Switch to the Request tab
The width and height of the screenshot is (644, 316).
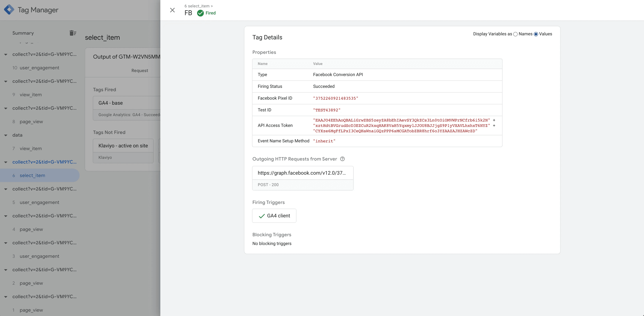click(139, 70)
